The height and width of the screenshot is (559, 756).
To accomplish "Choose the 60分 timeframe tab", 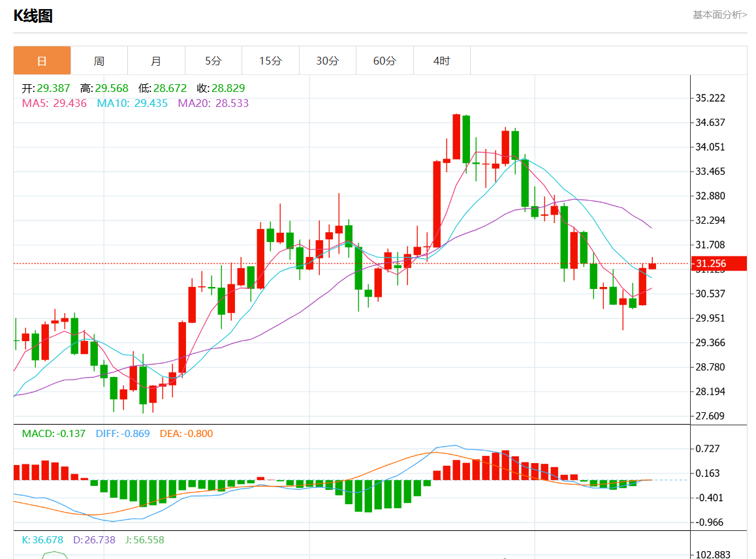I will coord(385,61).
